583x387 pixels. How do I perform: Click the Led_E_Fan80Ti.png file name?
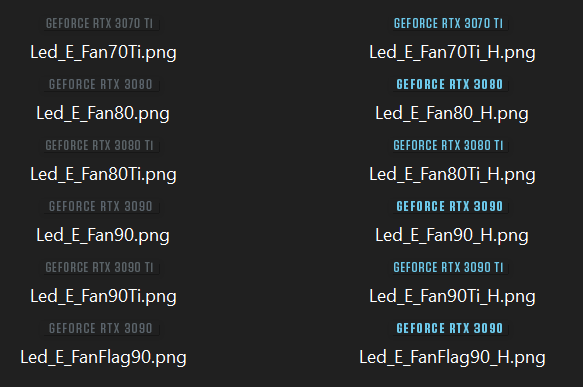pyautogui.click(x=103, y=174)
